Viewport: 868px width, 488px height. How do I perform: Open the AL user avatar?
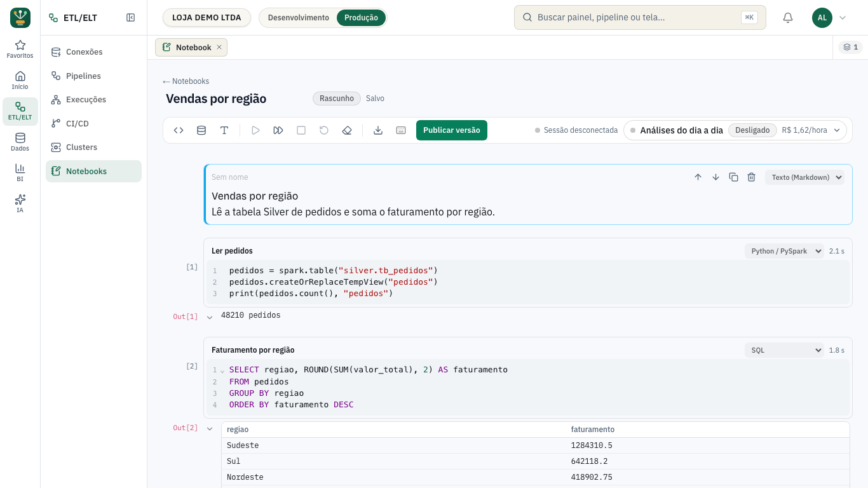[822, 18]
